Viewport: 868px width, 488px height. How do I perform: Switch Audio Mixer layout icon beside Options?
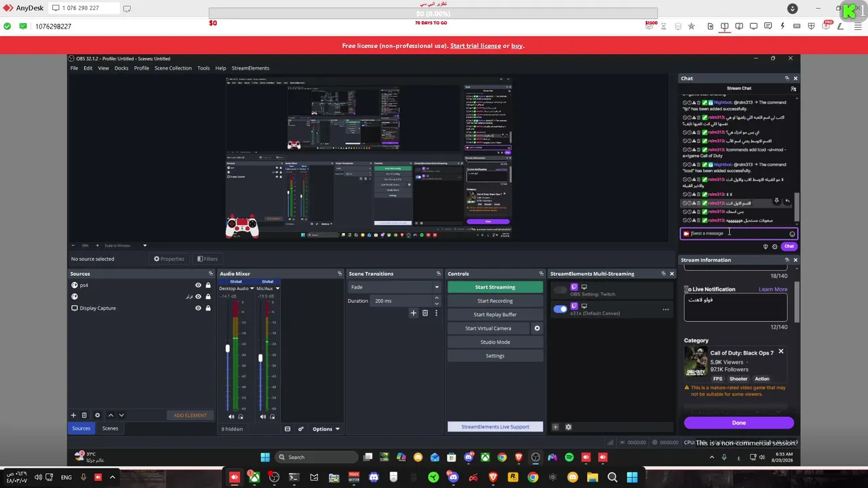288,429
